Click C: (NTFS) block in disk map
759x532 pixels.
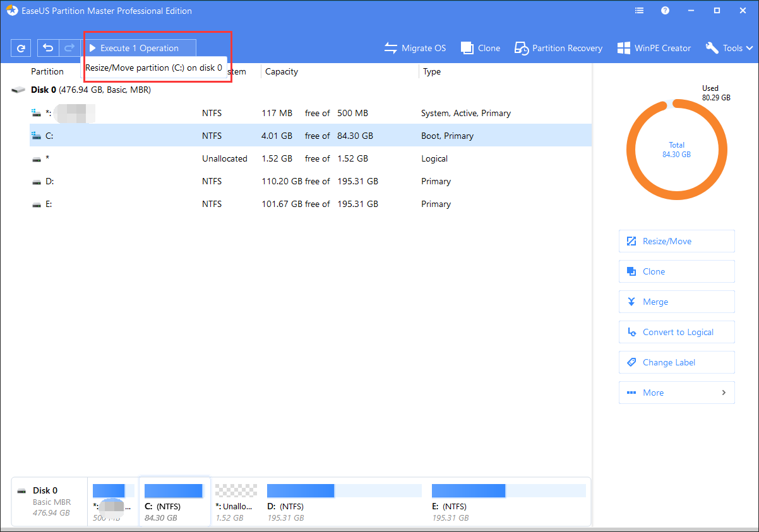click(174, 501)
